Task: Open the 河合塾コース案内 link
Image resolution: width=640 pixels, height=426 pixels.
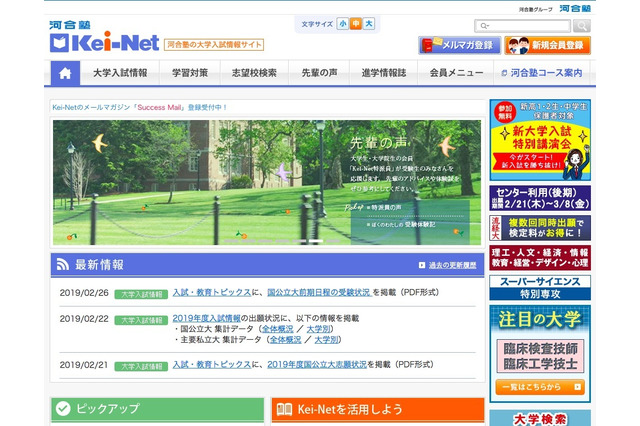Action: [x=542, y=73]
